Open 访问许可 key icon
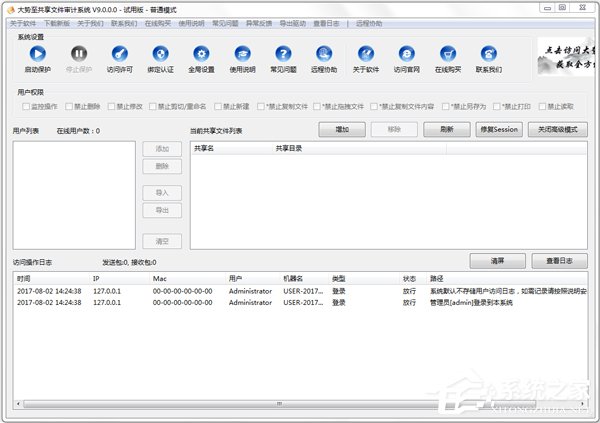600x423 pixels. tap(120, 54)
